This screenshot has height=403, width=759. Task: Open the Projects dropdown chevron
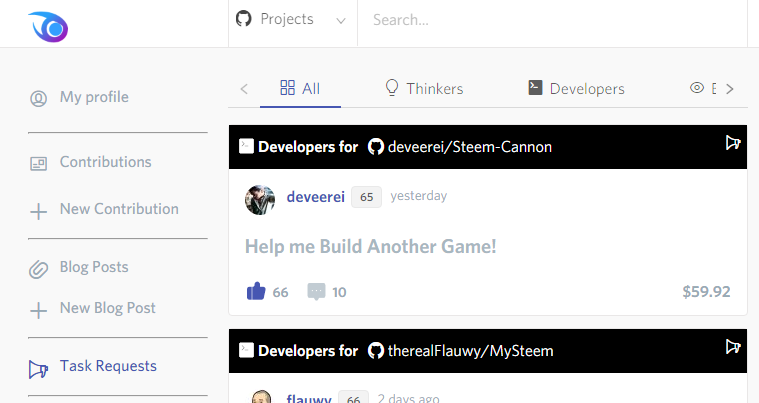(341, 20)
